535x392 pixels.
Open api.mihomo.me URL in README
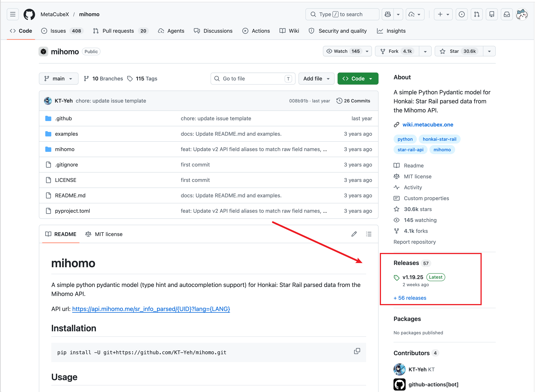(x=151, y=309)
